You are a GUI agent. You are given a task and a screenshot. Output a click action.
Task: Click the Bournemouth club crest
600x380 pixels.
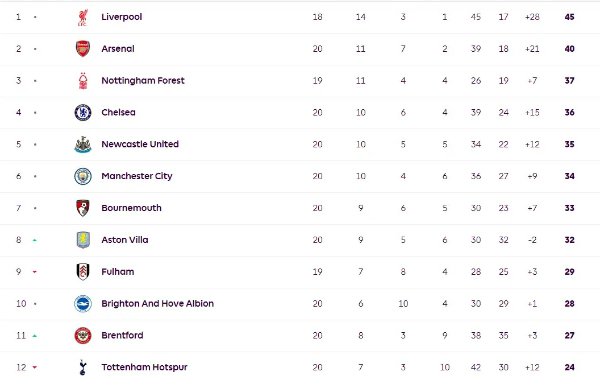coord(83,208)
